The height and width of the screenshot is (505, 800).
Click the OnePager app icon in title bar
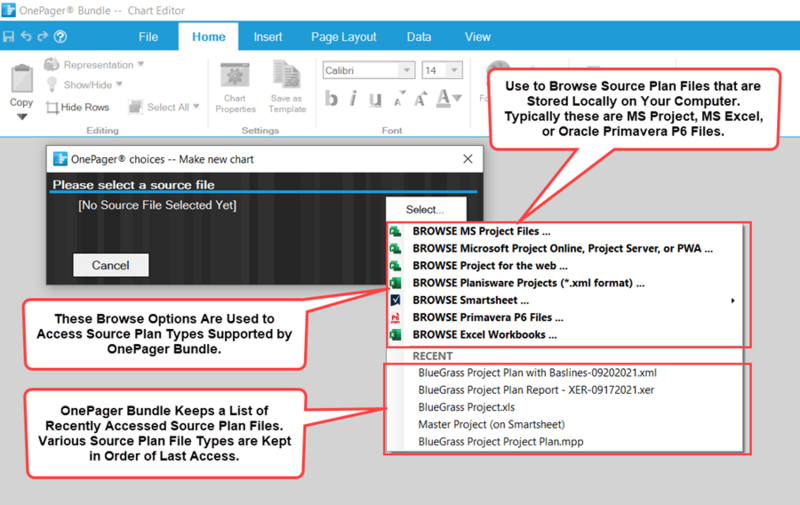tap(9, 10)
